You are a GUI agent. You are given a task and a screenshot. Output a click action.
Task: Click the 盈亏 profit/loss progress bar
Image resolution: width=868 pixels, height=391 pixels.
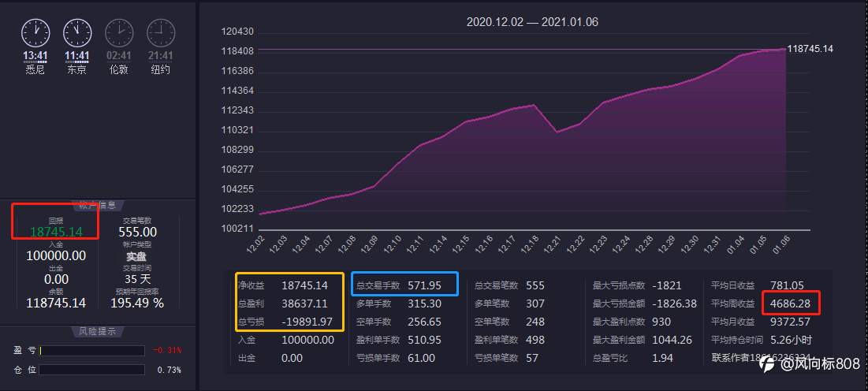[x=92, y=351]
